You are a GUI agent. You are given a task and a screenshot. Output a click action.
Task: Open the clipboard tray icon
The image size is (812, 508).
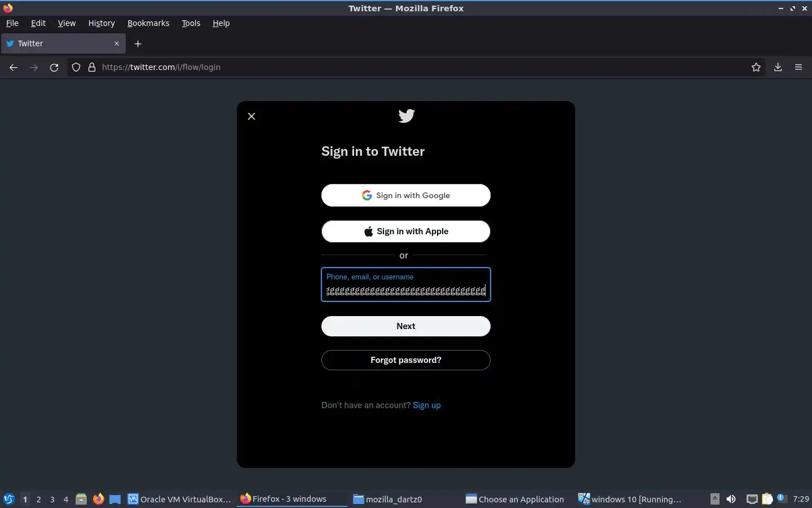coord(767,499)
